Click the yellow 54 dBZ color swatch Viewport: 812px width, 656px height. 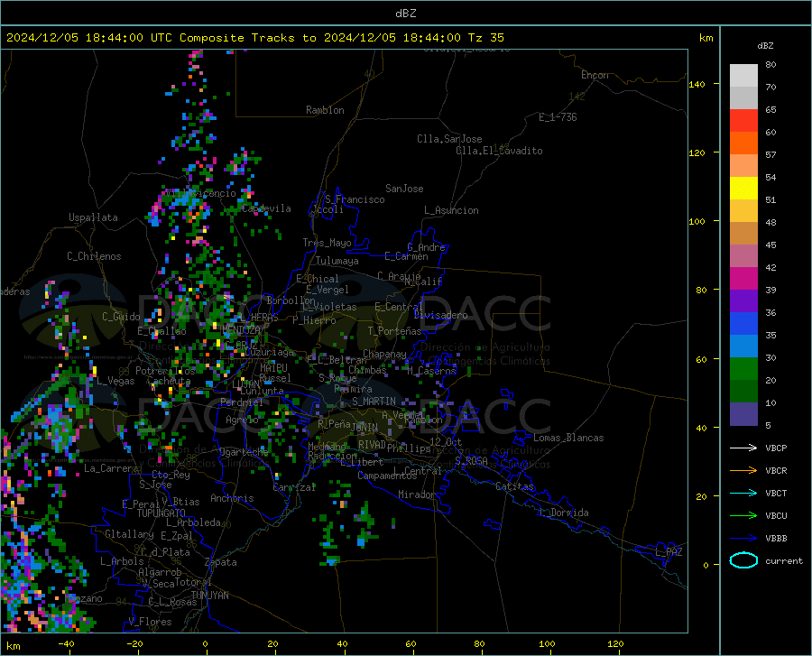point(743,189)
